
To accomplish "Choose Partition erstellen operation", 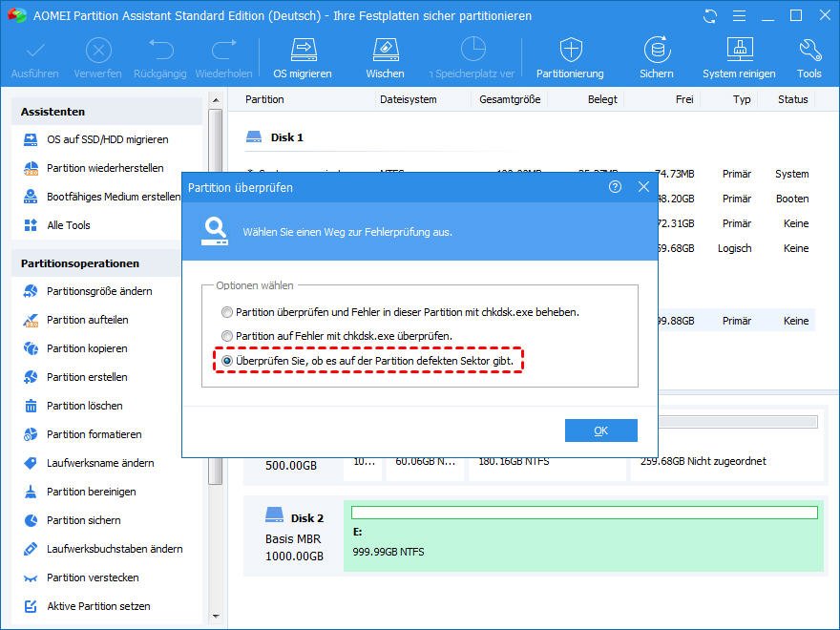I will pos(75,377).
